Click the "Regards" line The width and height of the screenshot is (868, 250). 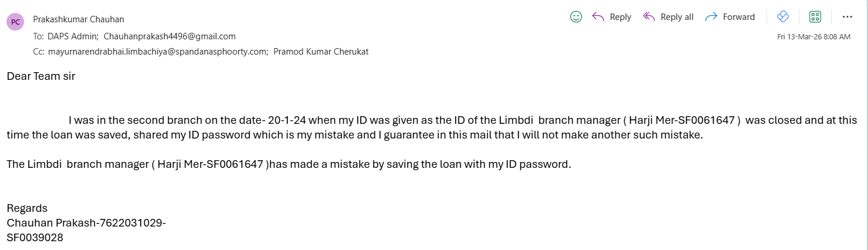[27, 208]
